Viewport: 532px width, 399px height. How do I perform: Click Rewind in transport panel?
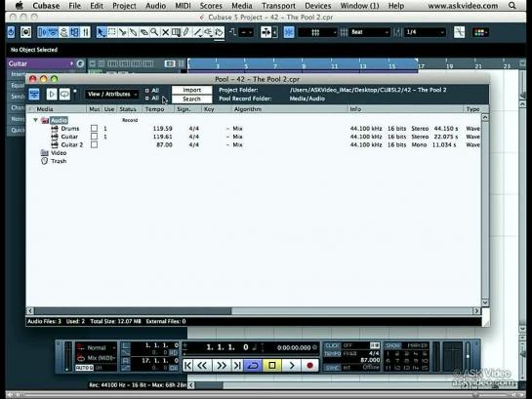(x=202, y=366)
